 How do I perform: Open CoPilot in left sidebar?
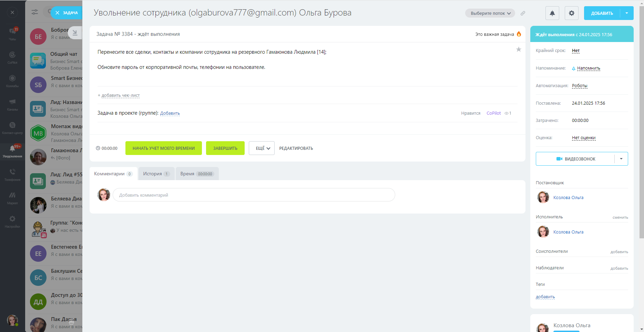12,57
